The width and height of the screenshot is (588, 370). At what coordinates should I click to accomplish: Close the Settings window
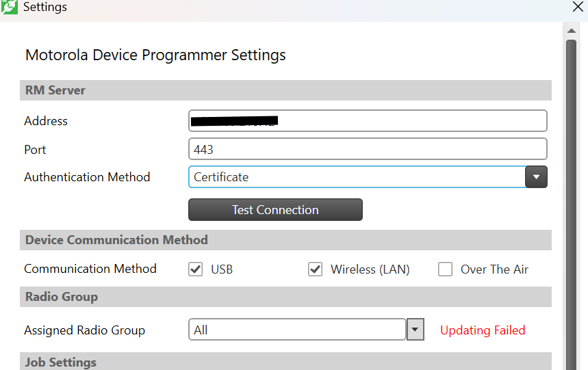(x=578, y=6)
